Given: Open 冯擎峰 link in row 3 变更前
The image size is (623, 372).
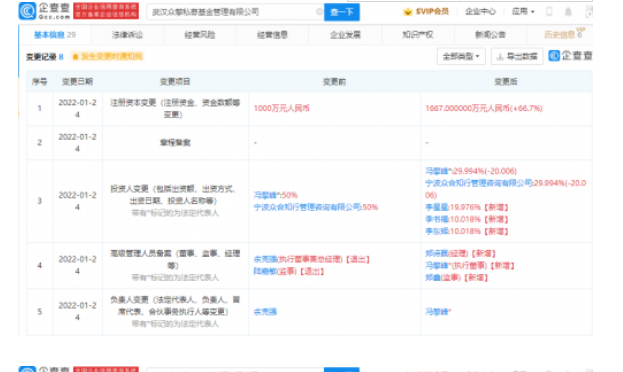Looking at the screenshot, I should pos(266,195).
